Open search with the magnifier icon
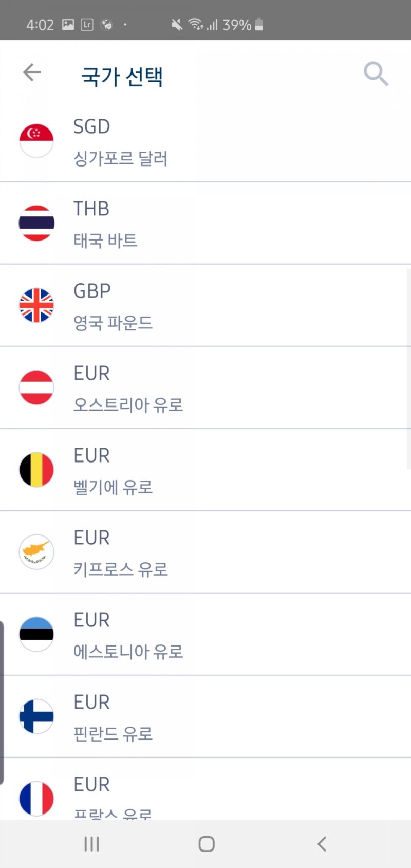 tap(376, 74)
